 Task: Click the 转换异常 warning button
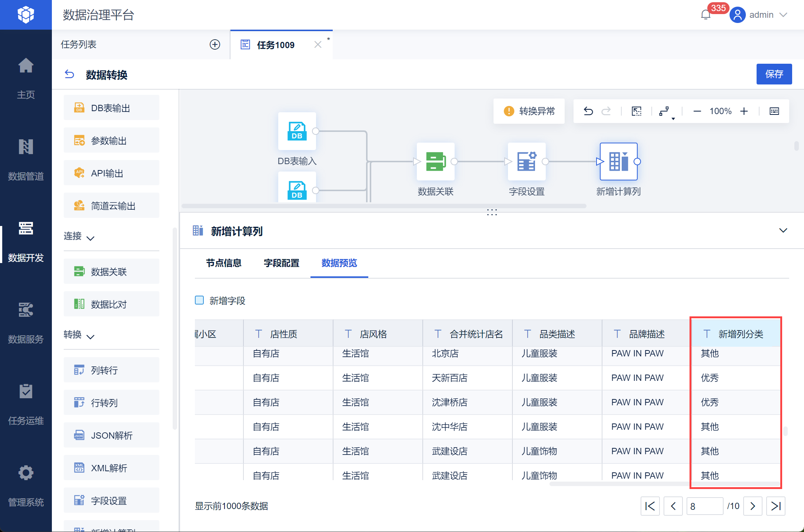click(529, 111)
